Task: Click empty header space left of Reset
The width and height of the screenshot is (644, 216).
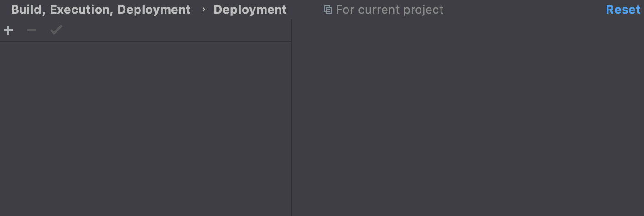Action: [525, 10]
